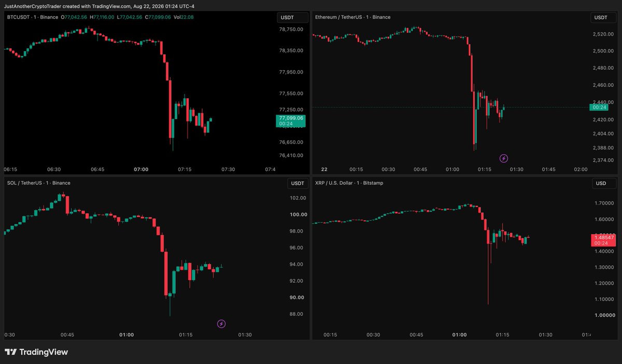Click 1.00000 on XRP price axis

tap(604, 316)
